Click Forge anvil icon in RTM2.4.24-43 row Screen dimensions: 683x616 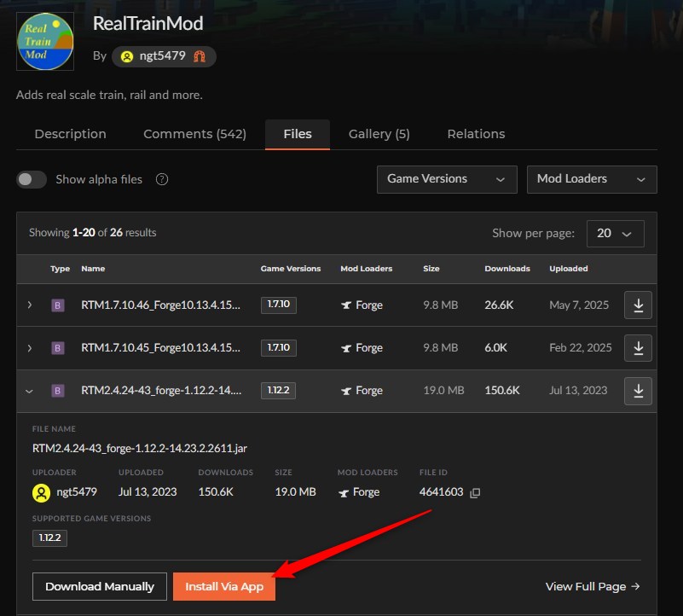(346, 391)
